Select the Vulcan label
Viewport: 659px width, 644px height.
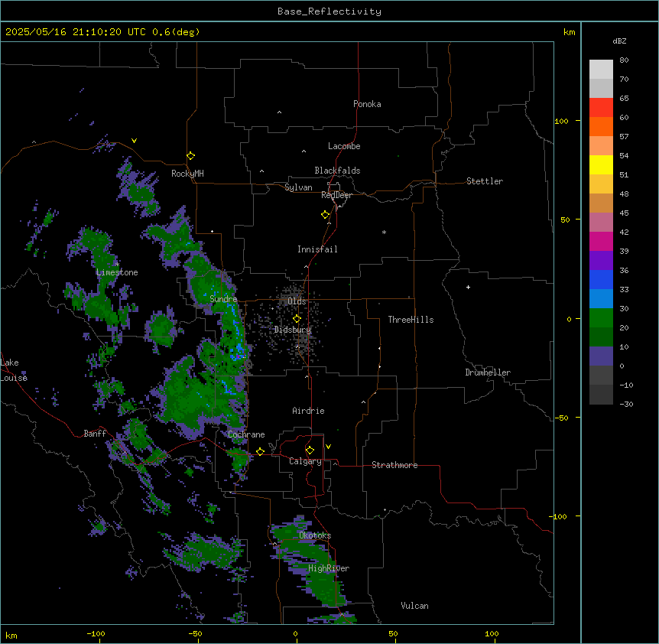point(414,606)
